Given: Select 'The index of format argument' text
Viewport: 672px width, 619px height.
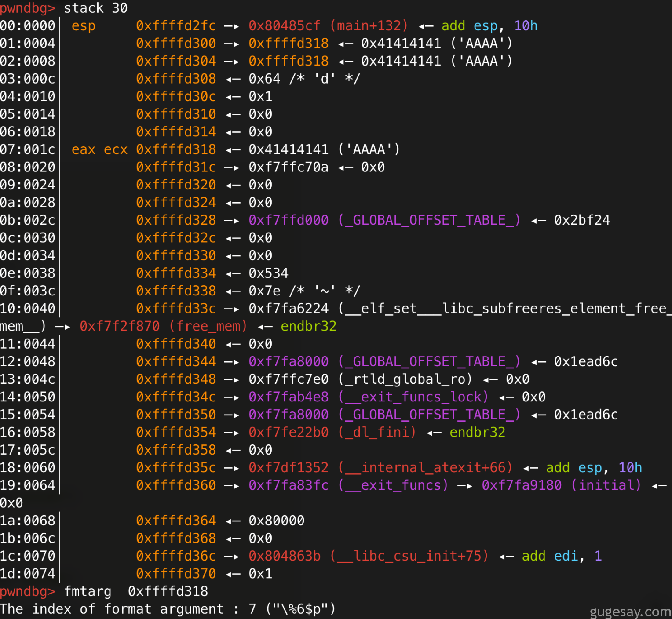Looking at the screenshot, I should 112,609.
